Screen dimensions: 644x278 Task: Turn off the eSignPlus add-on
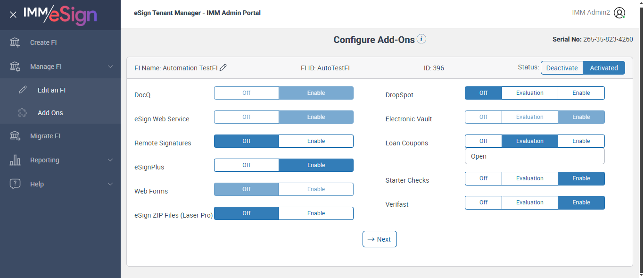tap(246, 165)
